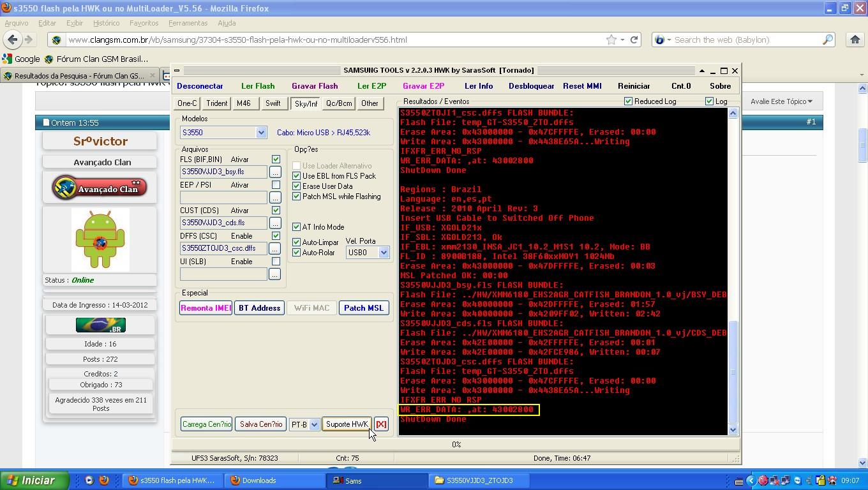
Task: Open Google bookmark in bookmarks toolbar
Action: point(21,59)
